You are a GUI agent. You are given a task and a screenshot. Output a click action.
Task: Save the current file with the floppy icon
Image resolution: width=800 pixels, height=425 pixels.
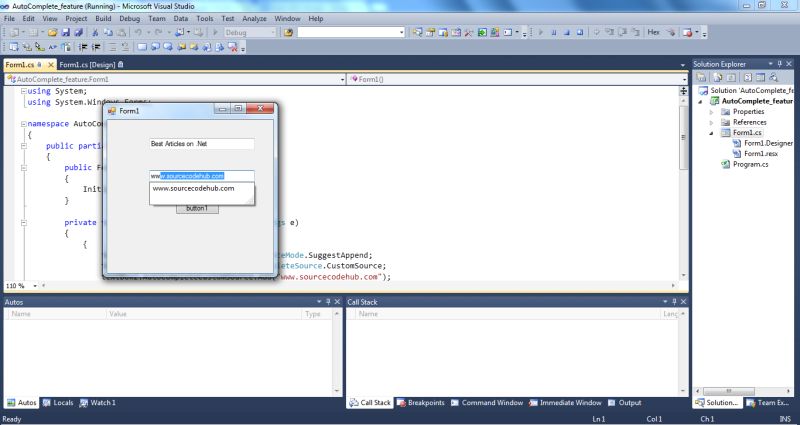66,32
